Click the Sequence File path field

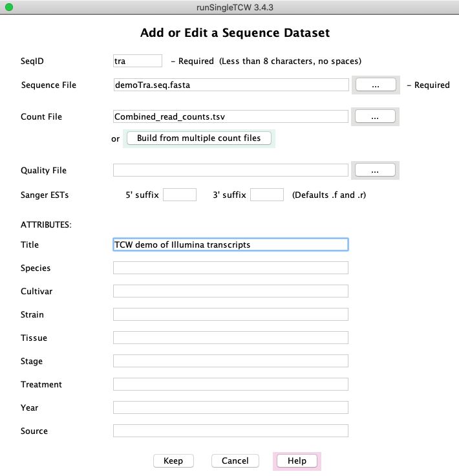[231, 85]
